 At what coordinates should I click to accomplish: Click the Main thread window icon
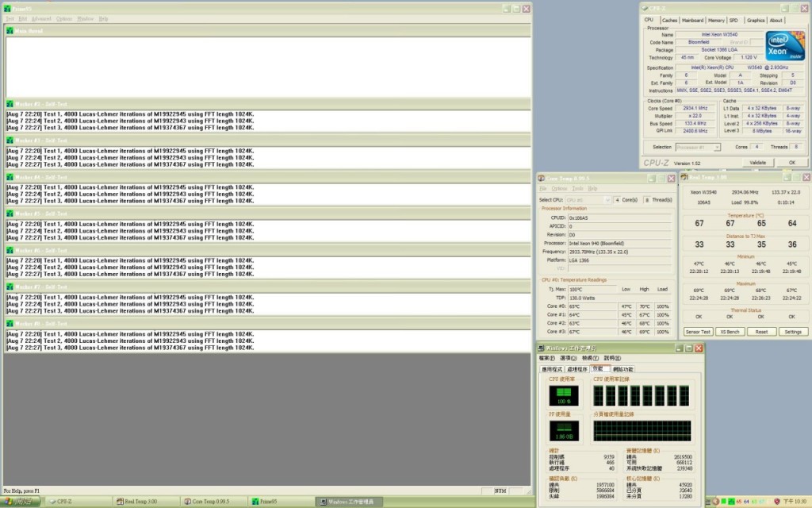[x=10, y=31]
